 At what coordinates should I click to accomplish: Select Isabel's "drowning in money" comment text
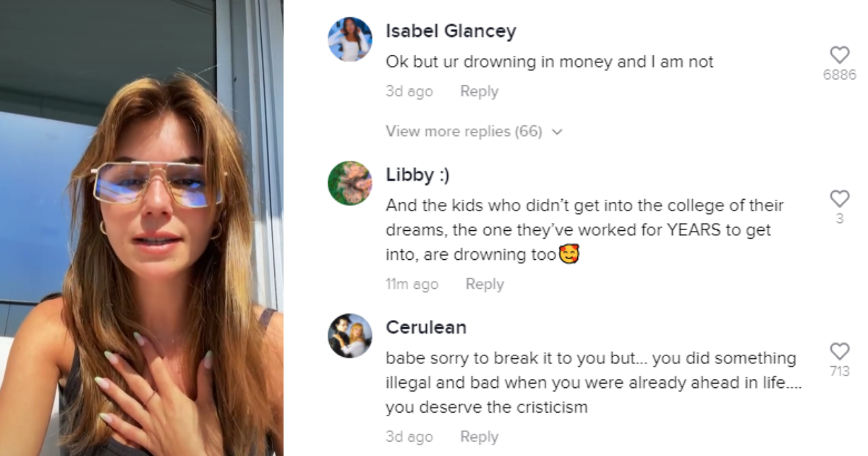coord(550,62)
